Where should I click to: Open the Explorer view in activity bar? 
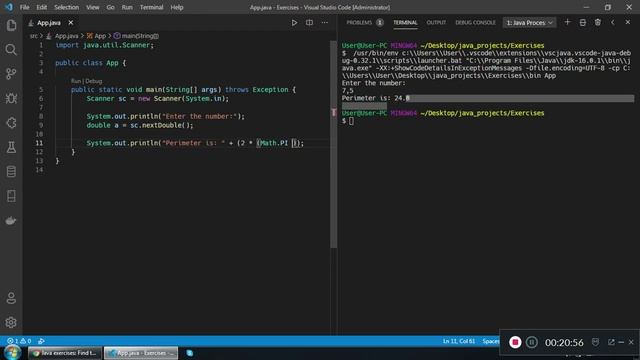pyautogui.click(x=11, y=25)
